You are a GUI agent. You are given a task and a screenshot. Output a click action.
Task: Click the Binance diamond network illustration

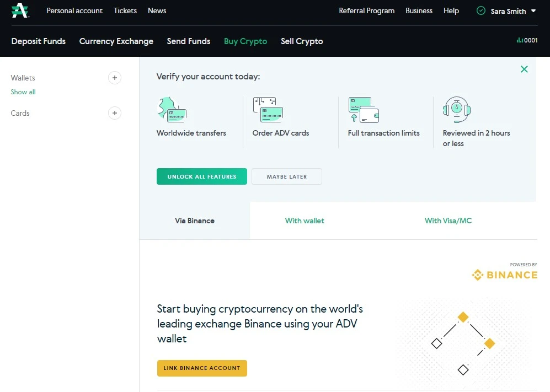463,343
